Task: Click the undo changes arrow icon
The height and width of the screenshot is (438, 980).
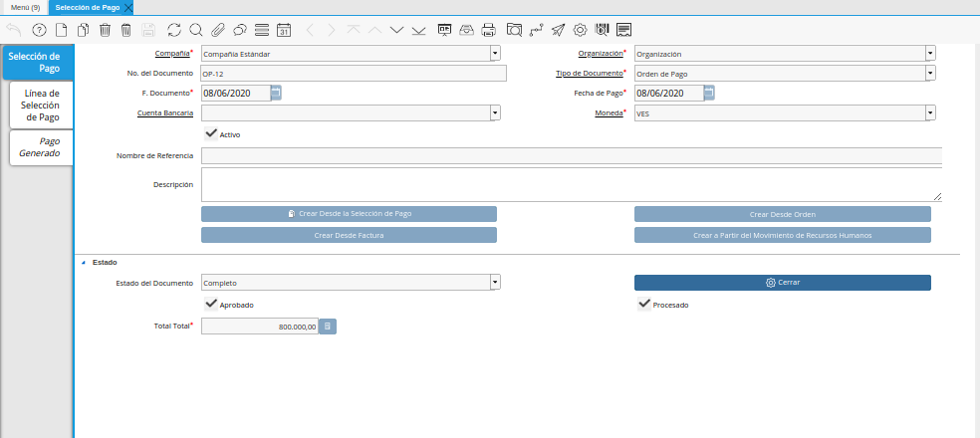Action: [13, 30]
